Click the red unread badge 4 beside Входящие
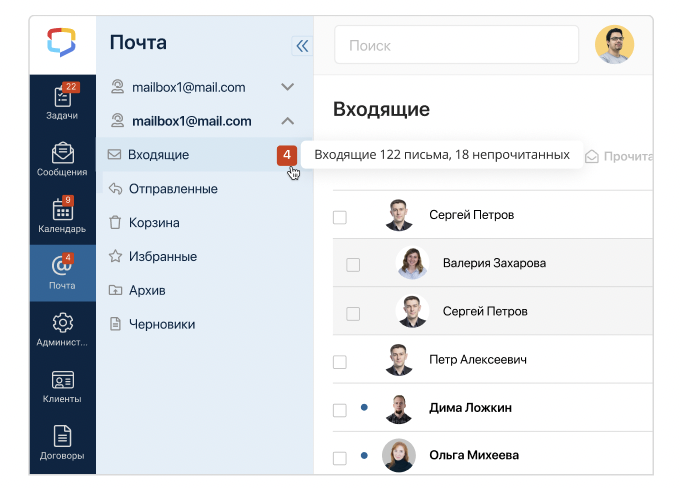The width and height of the screenshot is (680, 488). pyautogui.click(x=287, y=155)
